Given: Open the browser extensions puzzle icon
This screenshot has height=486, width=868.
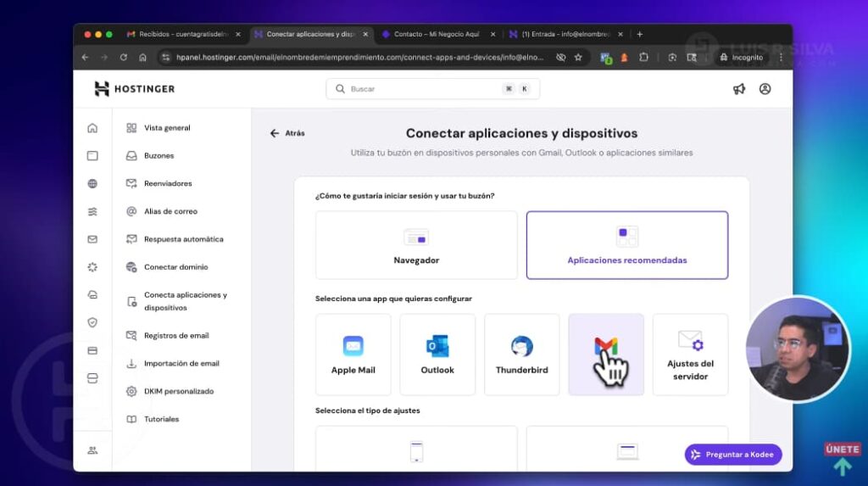Looking at the screenshot, I should coord(643,57).
